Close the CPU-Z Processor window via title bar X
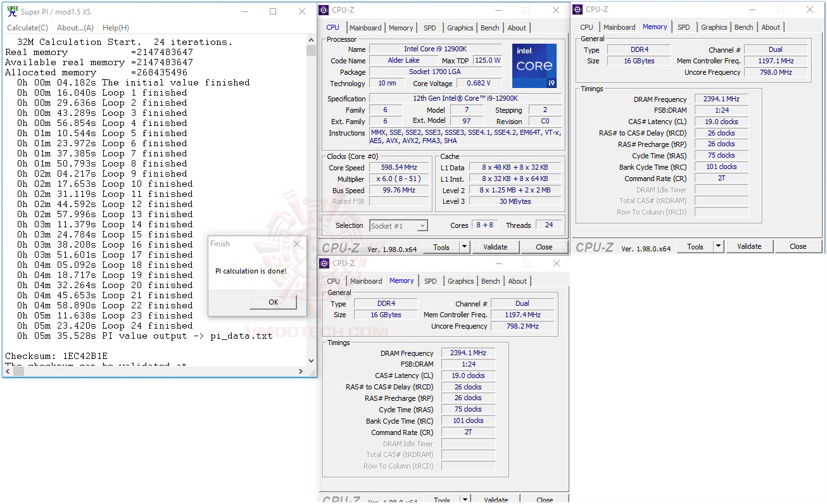The width and height of the screenshot is (827, 504). [x=556, y=10]
